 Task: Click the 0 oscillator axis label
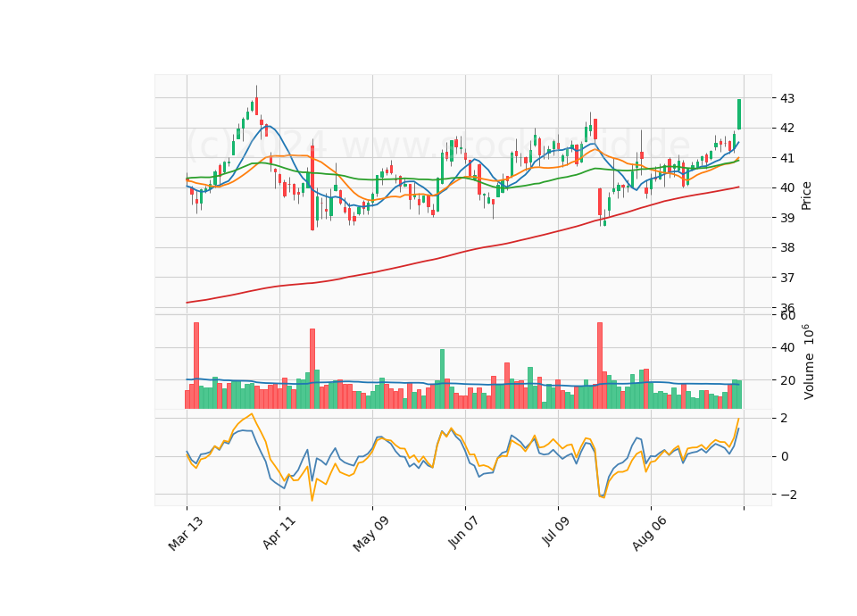(785, 456)
